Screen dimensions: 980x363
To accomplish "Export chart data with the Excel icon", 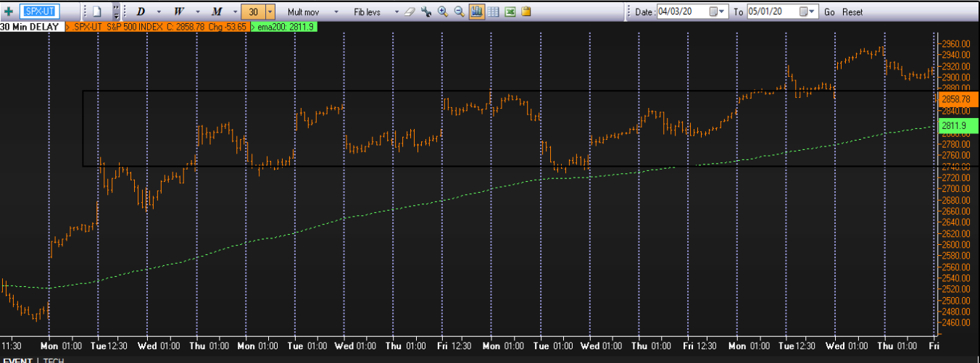I will click(x=510, y=12).
